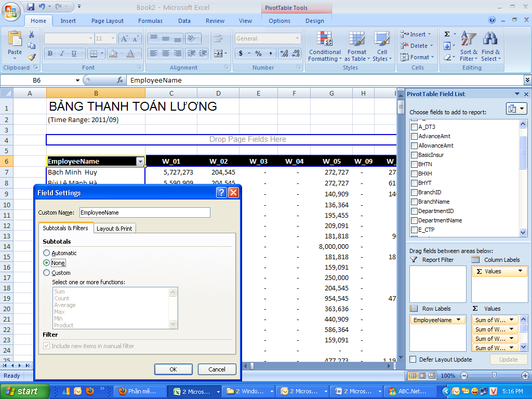The height and width of the screenshot is (399, 532).
Task: Open the EmployeeName filter dropdown in B6
Action: pyautogui.click(x=140, y=162)
